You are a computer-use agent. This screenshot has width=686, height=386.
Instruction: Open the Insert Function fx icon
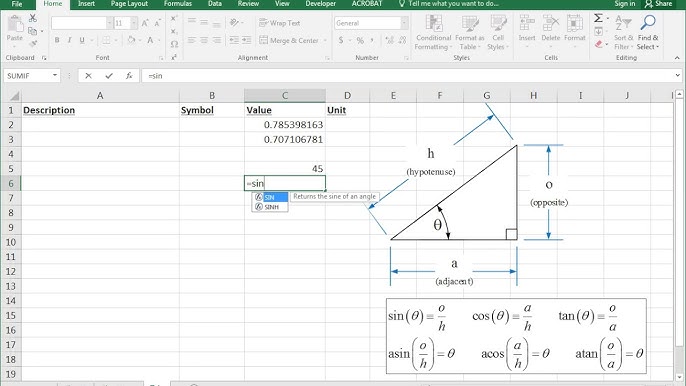point(129,76)
